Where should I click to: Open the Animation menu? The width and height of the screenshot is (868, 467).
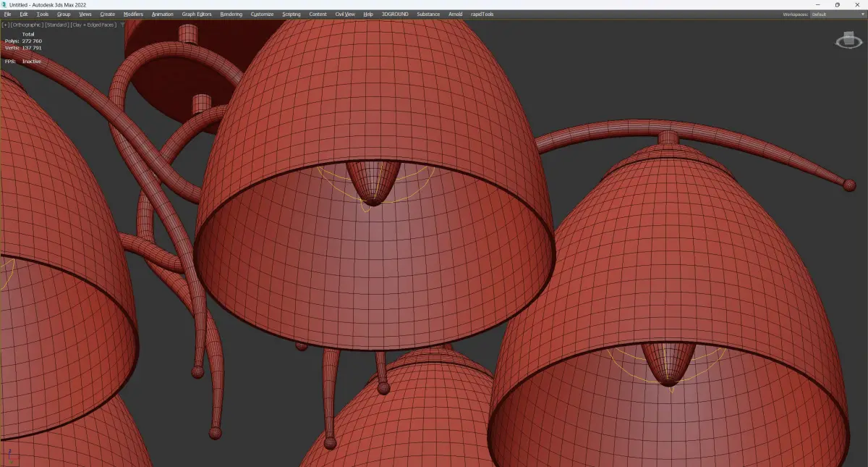coord(163,14)
